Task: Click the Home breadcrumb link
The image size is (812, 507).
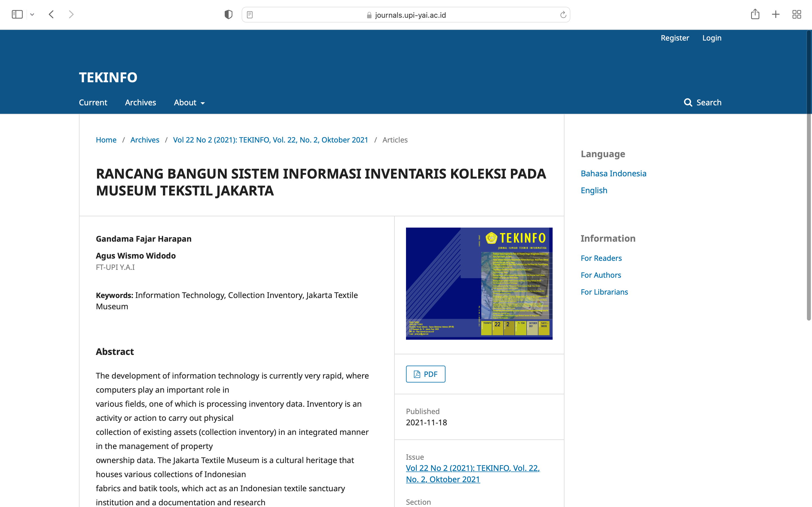Action: pyautogui.click(x=106, y=140)
